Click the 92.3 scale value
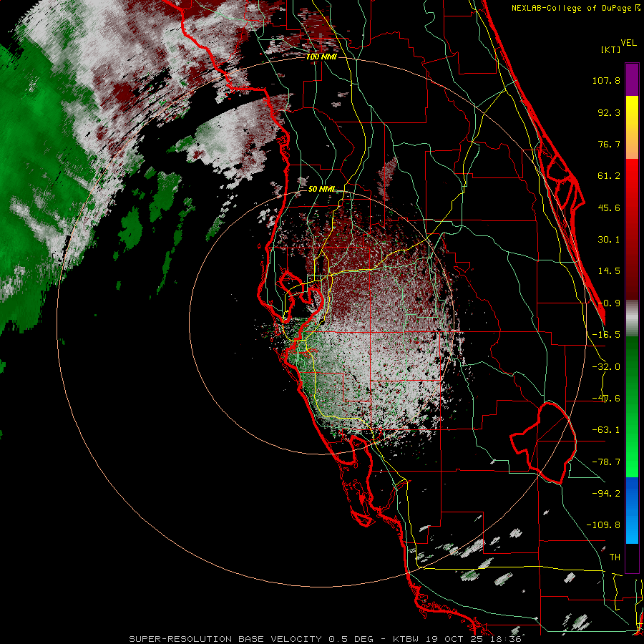The height and width of the screenshot is (644, 644). coord(609,112)
